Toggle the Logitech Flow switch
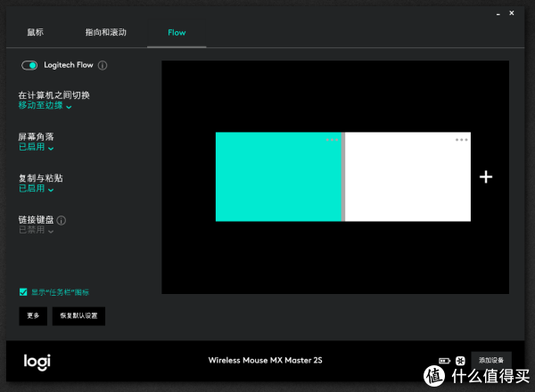 tap(29, 65)
